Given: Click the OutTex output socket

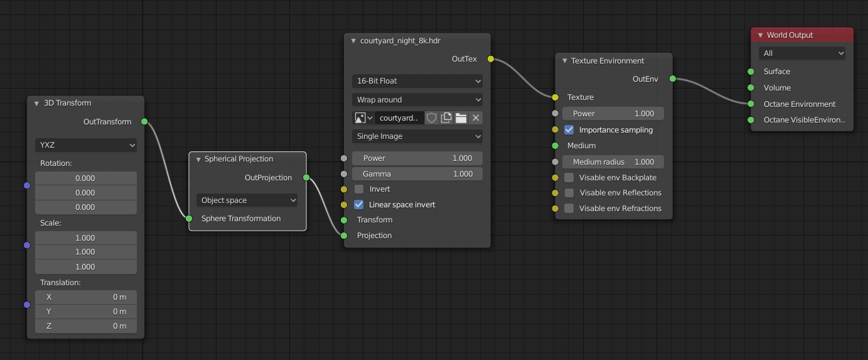Looking at the screenshot, I should [491, 59].
